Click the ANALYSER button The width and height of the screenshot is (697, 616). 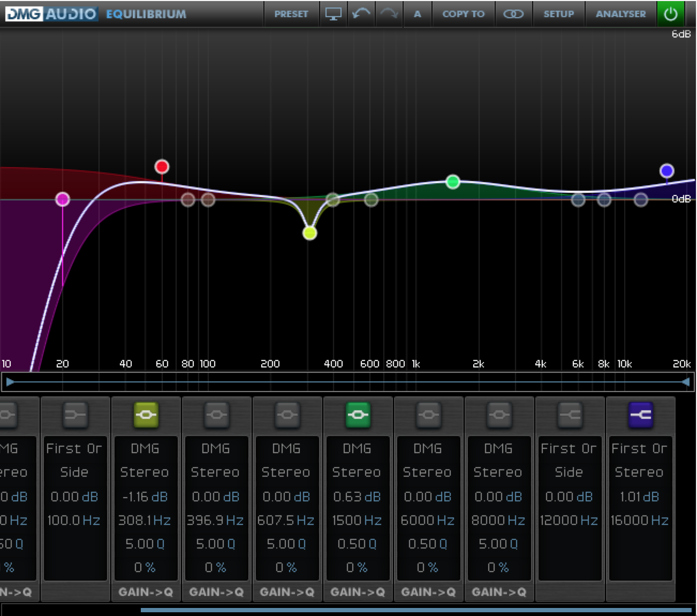[620, 14]
